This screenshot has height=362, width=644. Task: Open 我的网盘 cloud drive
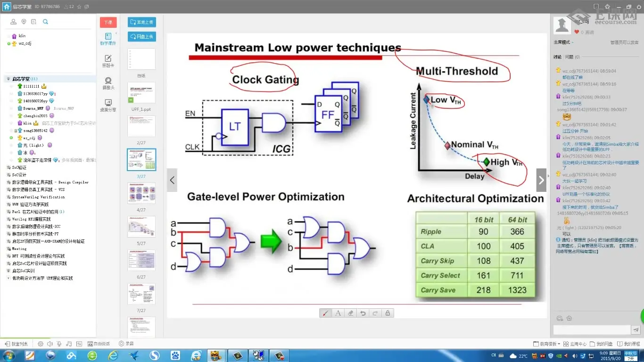tap(601, 344)
